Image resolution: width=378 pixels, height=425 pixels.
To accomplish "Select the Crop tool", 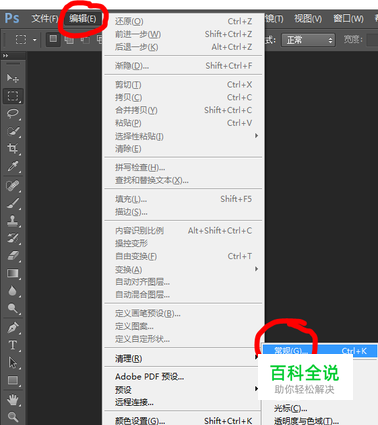I will point(13,148).
